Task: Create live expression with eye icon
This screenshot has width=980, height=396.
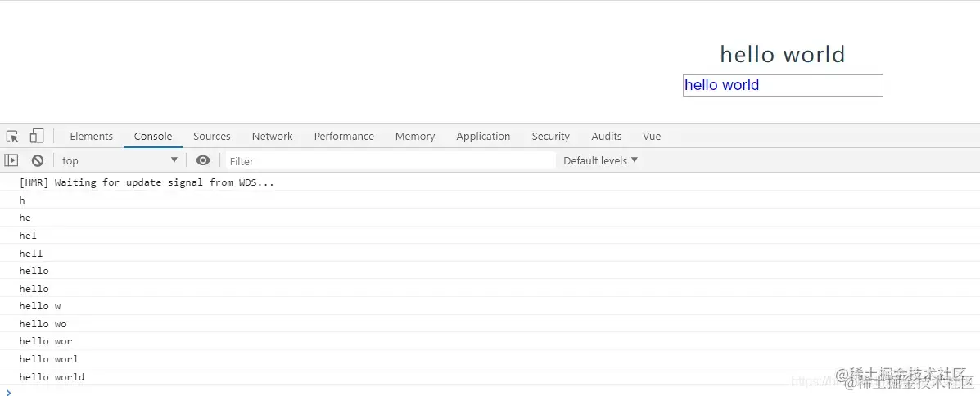Action: coord(202,160)
